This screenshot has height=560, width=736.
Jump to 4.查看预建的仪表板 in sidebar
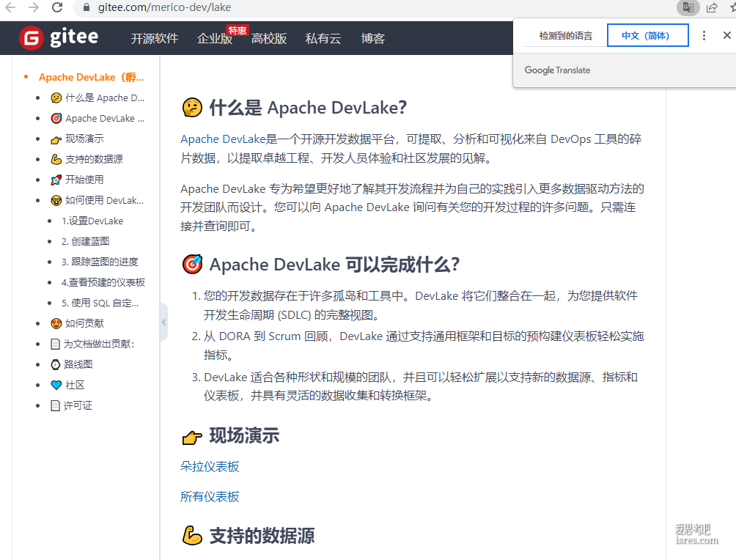click(x=103, y=283)
